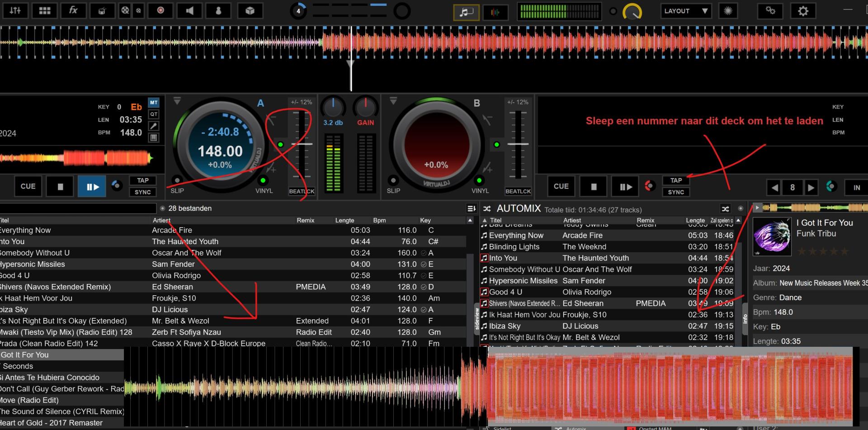Click TAP on deck B

676,180
